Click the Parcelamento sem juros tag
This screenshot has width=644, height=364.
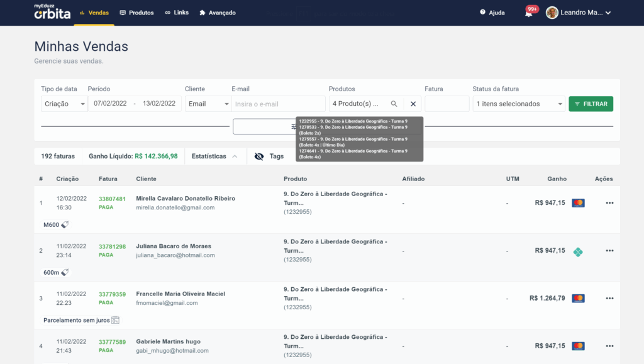point(81,320)
